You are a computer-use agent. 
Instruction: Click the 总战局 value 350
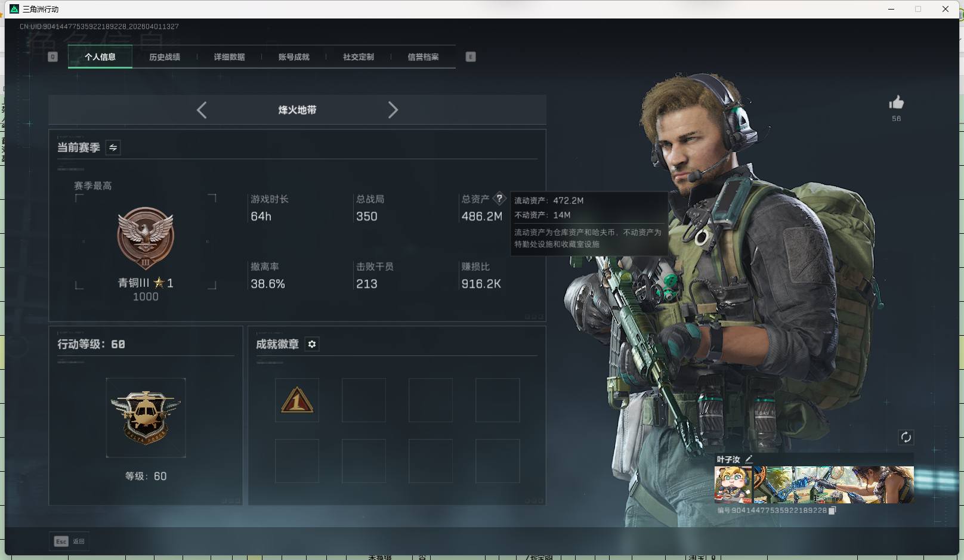366,216
